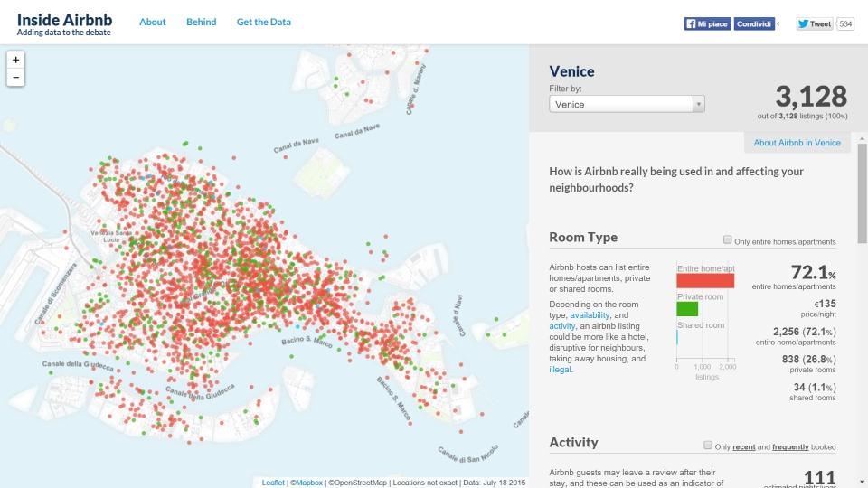The width and height of the screenshot is (868, 488).
Task: Open the Get the Data page
Action: [263, 22]
